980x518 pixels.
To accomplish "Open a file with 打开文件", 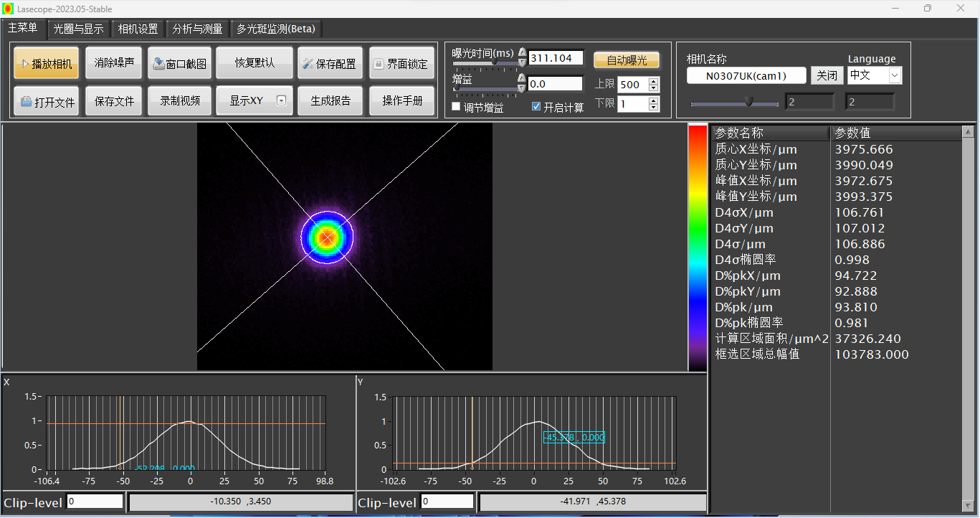I will [46, 102].
